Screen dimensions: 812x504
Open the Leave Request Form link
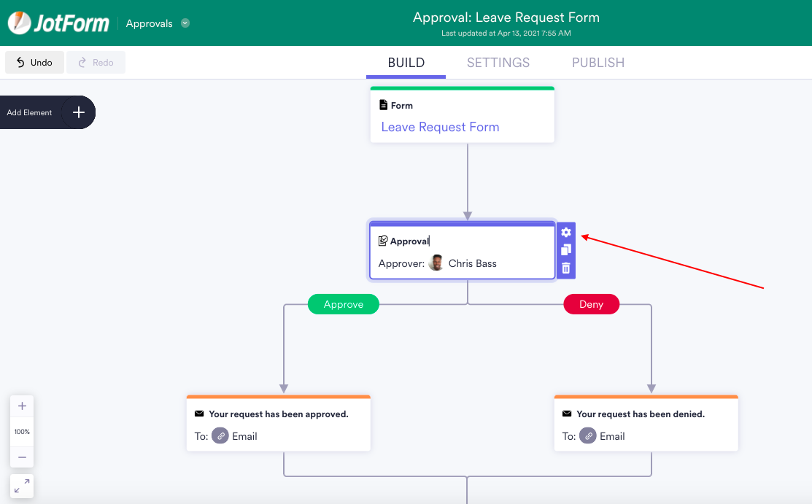pyautogui.click(x=440, y=127)
